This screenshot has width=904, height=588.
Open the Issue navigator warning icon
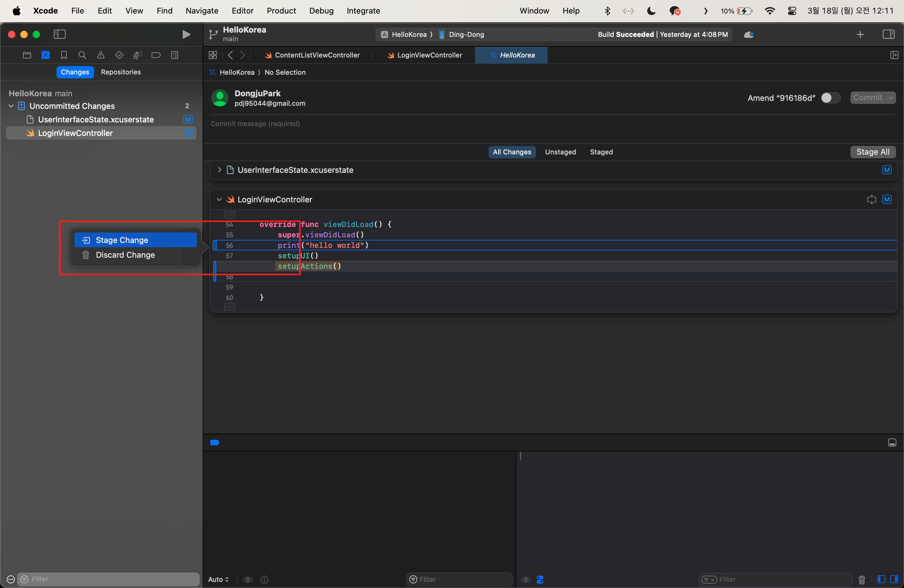click(101, 55)
